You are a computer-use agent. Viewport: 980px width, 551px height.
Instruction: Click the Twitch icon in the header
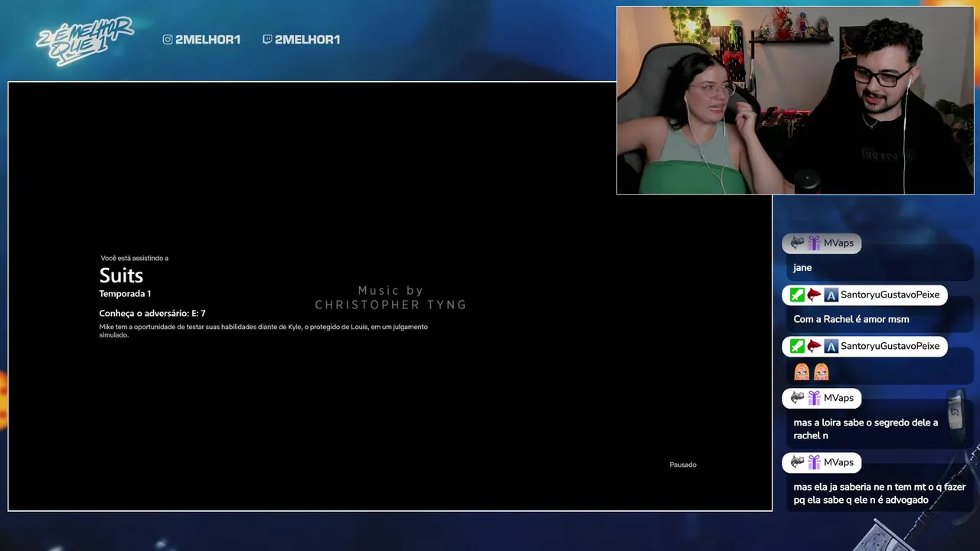tap(267, 40)
